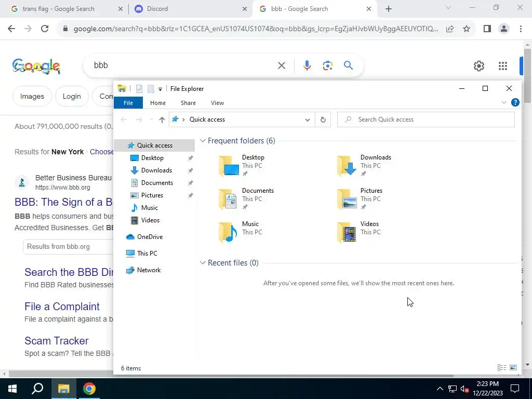Viewport: 532px width, 399px height.
Task: Click the Chrome address bar URL
Action: click(x=256, y=29)
